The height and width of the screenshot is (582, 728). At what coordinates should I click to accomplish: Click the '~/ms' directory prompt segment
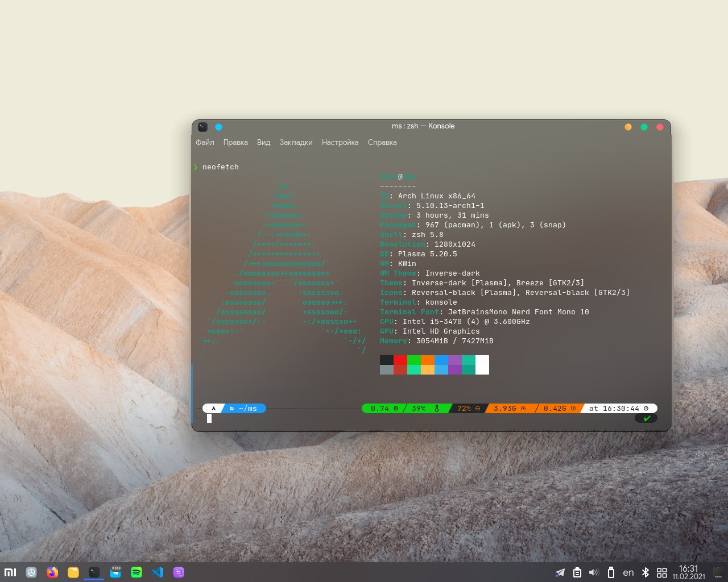[x=243, y=408]
